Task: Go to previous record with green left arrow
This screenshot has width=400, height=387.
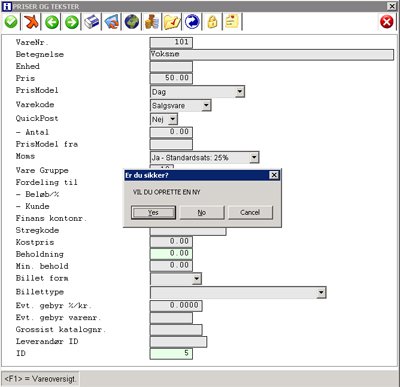Action: click(52, 22)
